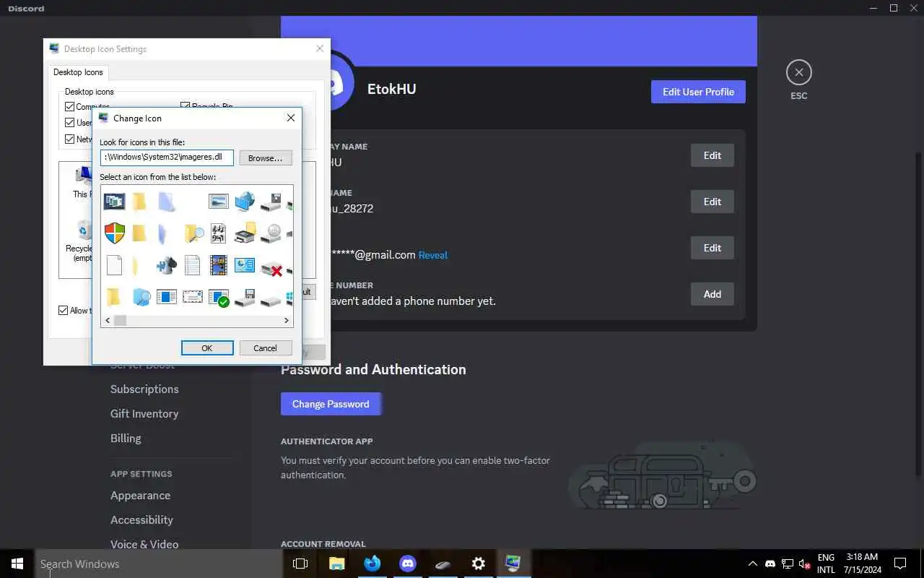Open Voice & Video settings

pyautogui.click(x=144, y=544)
